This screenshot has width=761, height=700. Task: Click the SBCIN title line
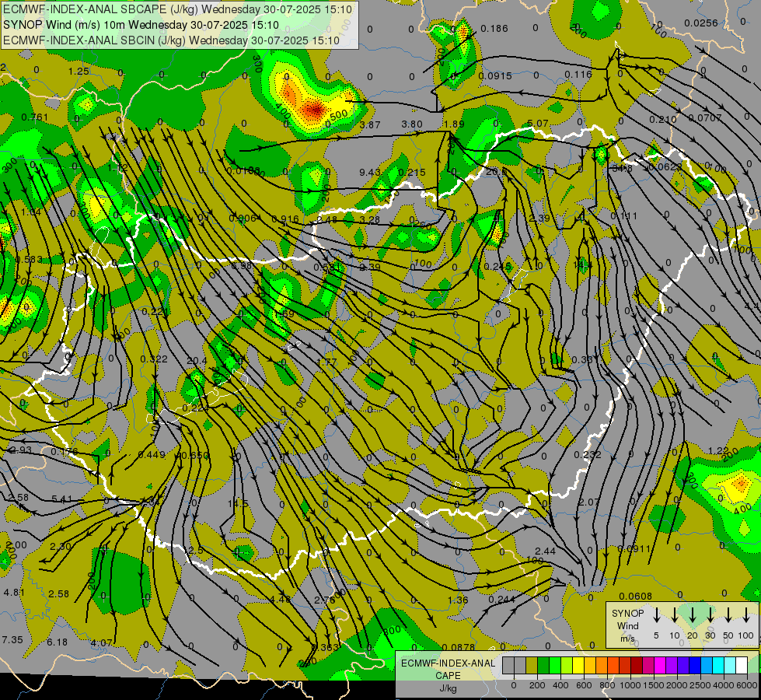(171, 40)
